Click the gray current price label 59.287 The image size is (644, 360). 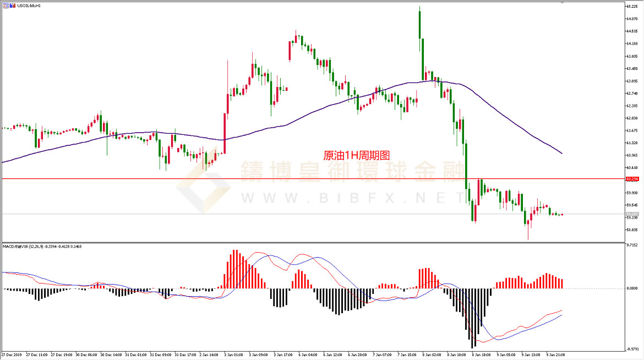[632, 214]
